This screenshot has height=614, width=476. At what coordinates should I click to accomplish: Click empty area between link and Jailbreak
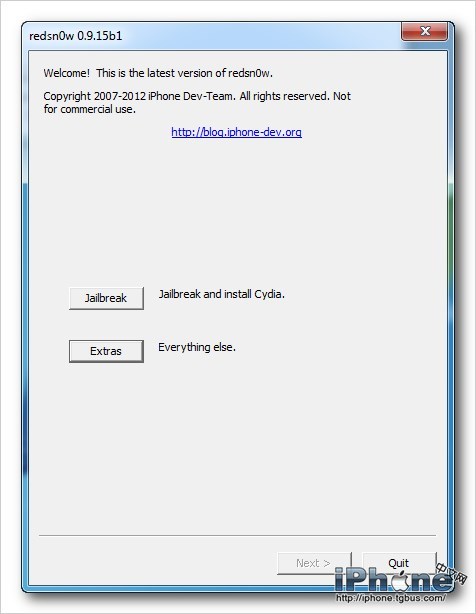[x=237, y=211]
